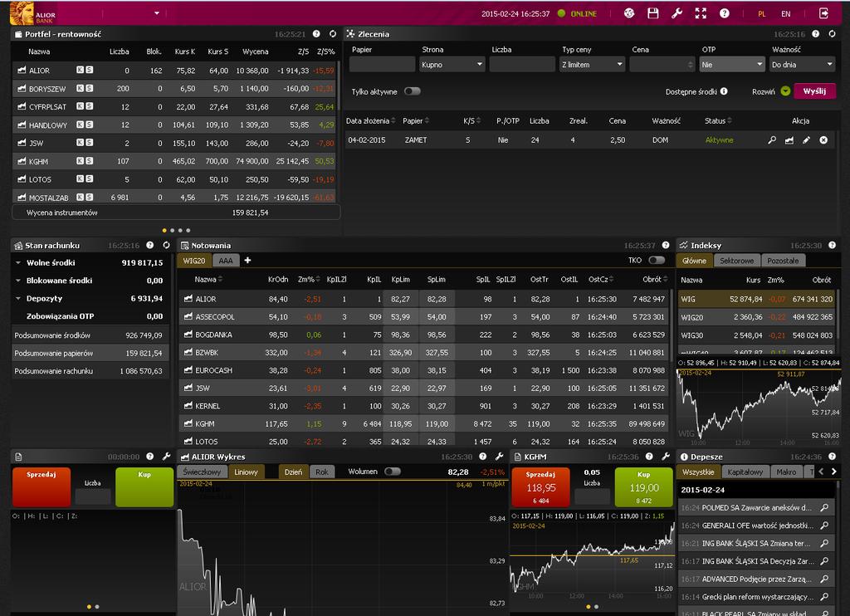
Task: Click the Cena stepper control
Action: click(690, 65)
